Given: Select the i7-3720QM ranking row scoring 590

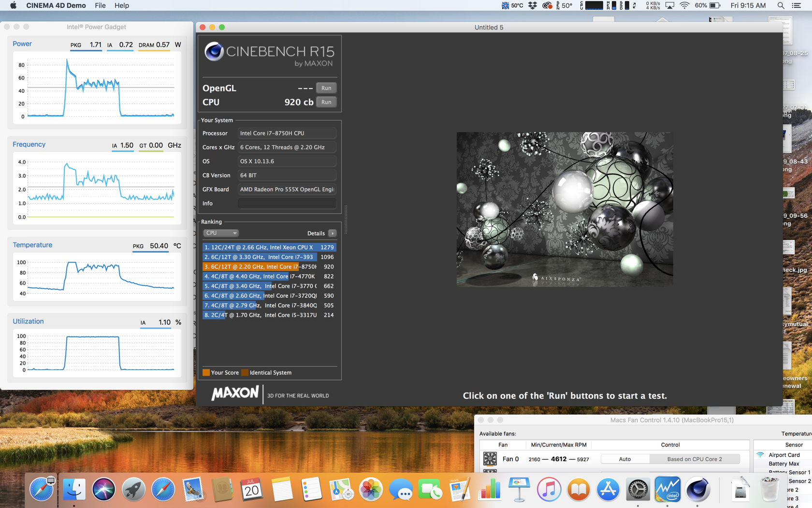Looking at the screenshot, I should pyautogui.click(x=269, y=296).
